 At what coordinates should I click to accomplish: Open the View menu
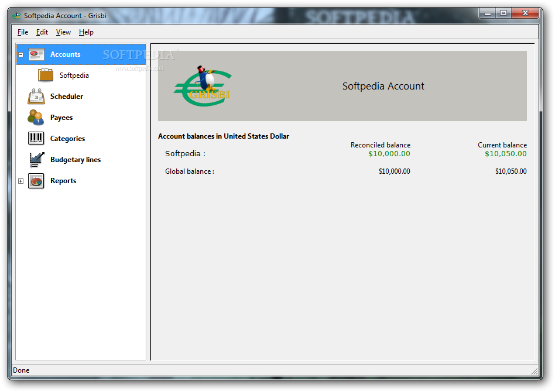pyautogui.click(x=63, y=32)
